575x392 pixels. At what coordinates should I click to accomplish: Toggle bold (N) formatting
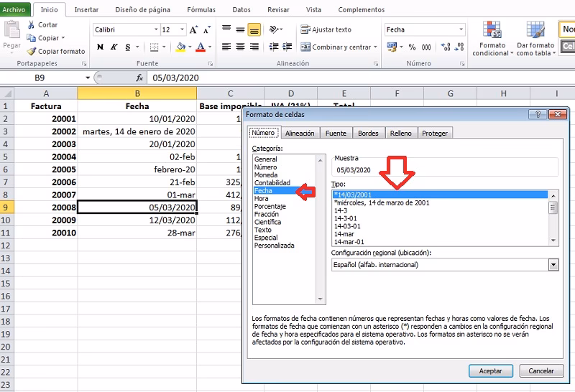tap(100, 47)
